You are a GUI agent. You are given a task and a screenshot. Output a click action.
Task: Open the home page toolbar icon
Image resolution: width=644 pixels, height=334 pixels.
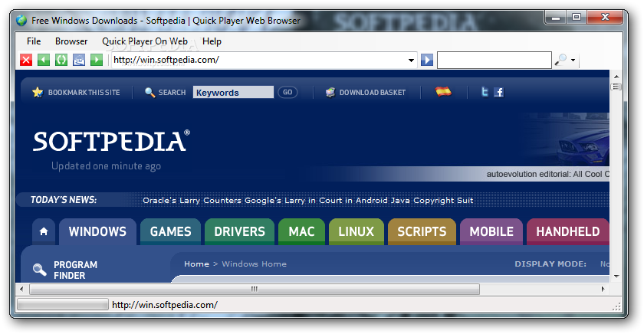(79, 60)
